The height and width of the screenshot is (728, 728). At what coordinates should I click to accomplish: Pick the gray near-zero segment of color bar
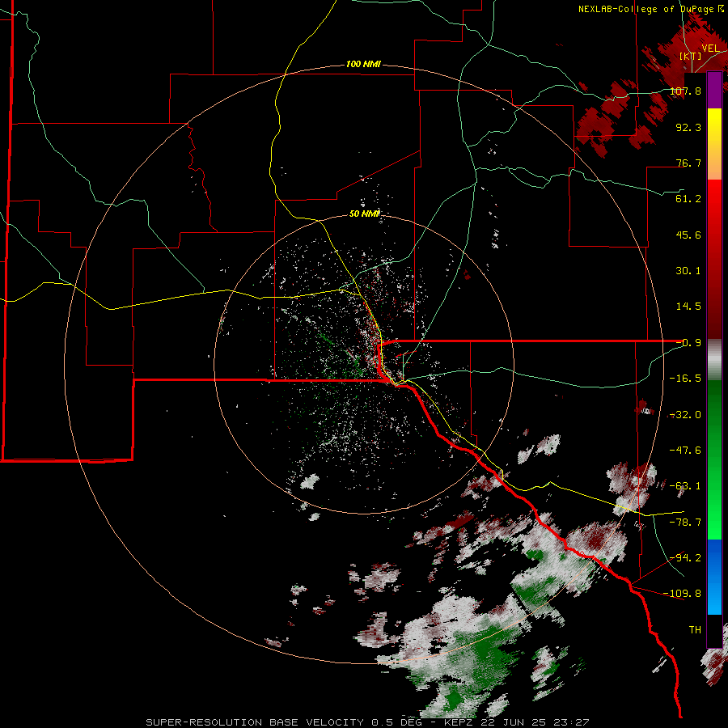coord(714,360)
